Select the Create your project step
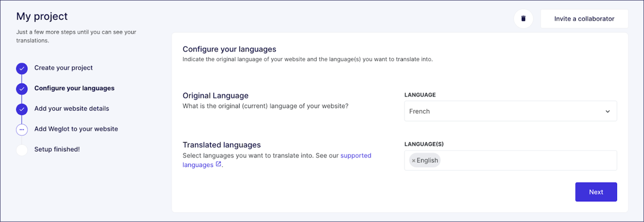 pos(63,68)
